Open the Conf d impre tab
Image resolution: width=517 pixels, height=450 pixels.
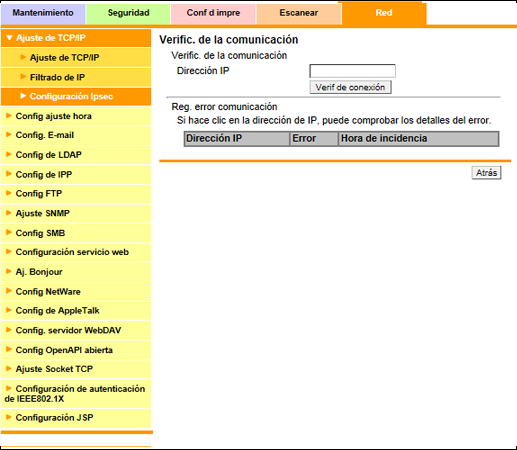213,13
